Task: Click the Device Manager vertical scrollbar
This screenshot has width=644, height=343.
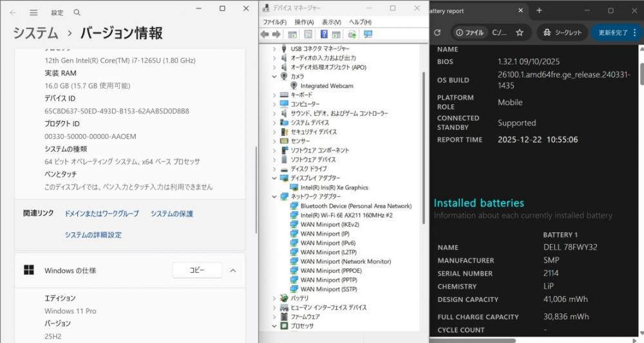Action: [424, 148]
